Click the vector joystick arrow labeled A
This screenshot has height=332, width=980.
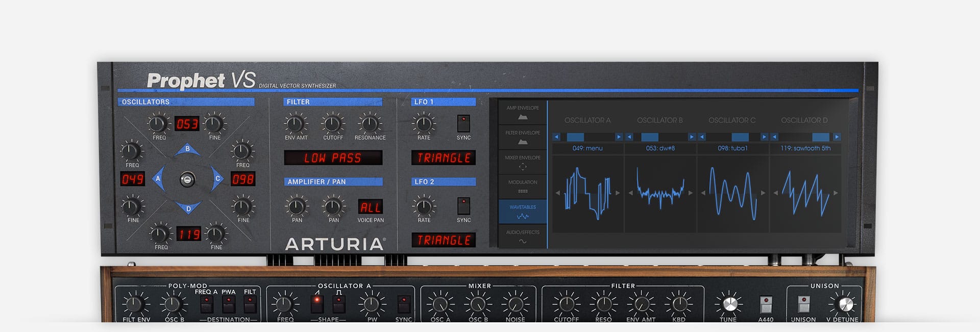159,178
